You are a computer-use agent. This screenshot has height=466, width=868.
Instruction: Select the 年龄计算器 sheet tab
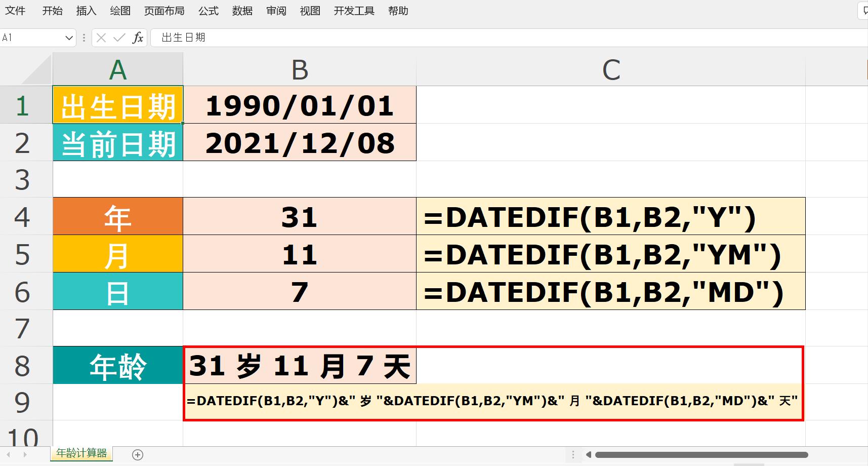click(x=81, y=454)
